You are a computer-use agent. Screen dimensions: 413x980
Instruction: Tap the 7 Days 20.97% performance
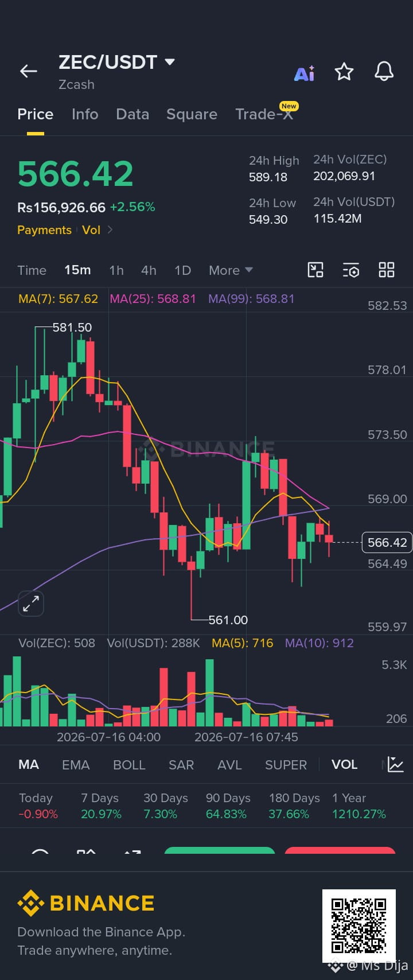click(x=101, y=806)
